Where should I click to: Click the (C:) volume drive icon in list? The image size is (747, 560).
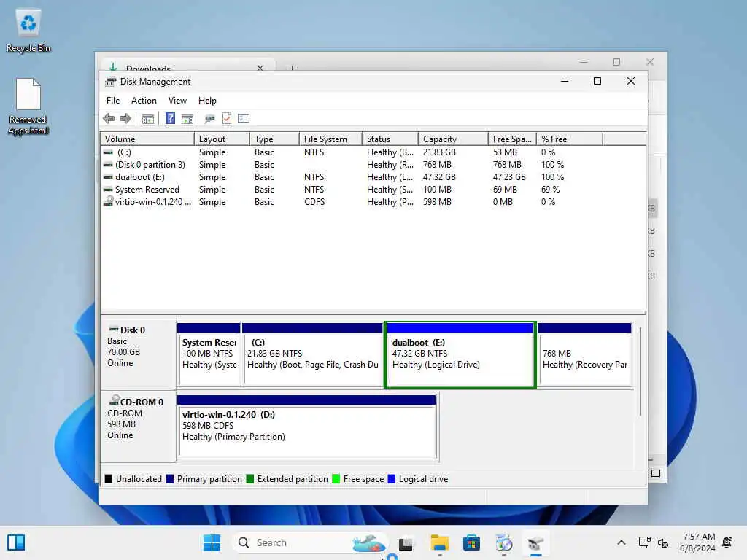pos(108,152)
